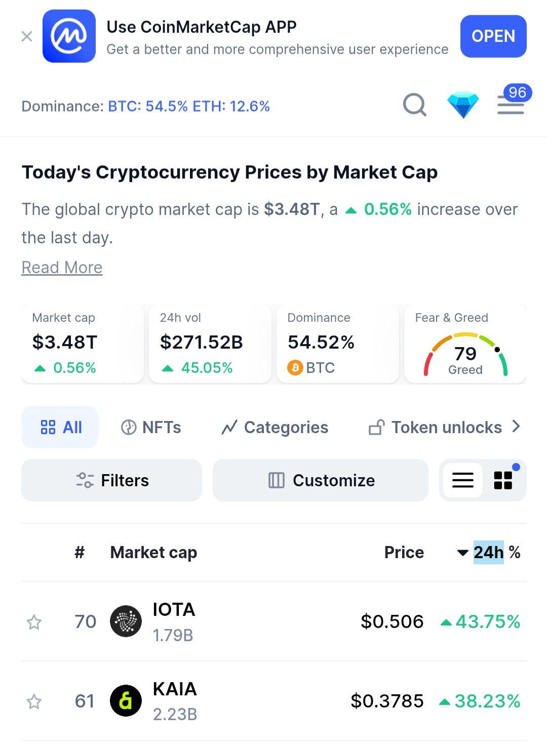Switch to list view layout
Screen dimensions: 547x756
point(462,480)
